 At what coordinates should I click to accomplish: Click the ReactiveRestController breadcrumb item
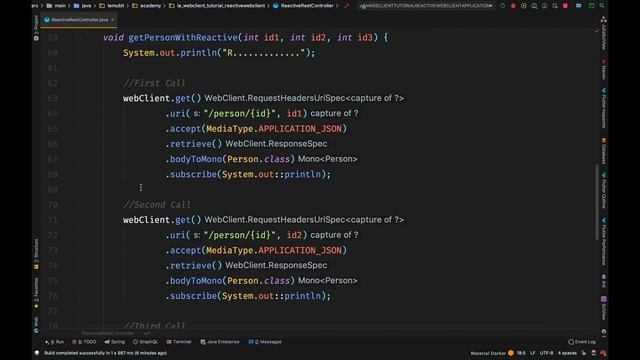(x=303, y=6)
